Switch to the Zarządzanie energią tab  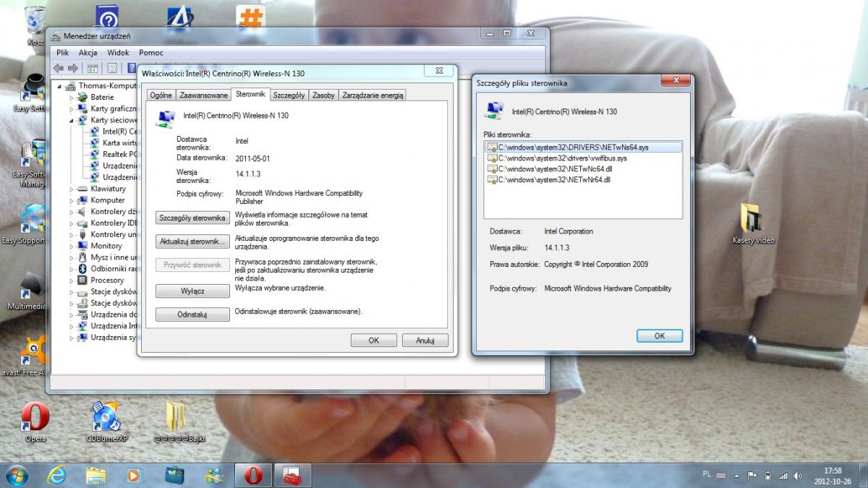[x=373, y=95]
